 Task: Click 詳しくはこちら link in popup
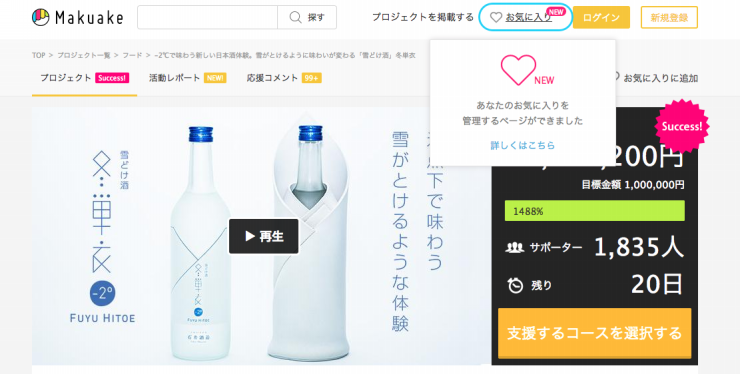(x=522, y=145)
